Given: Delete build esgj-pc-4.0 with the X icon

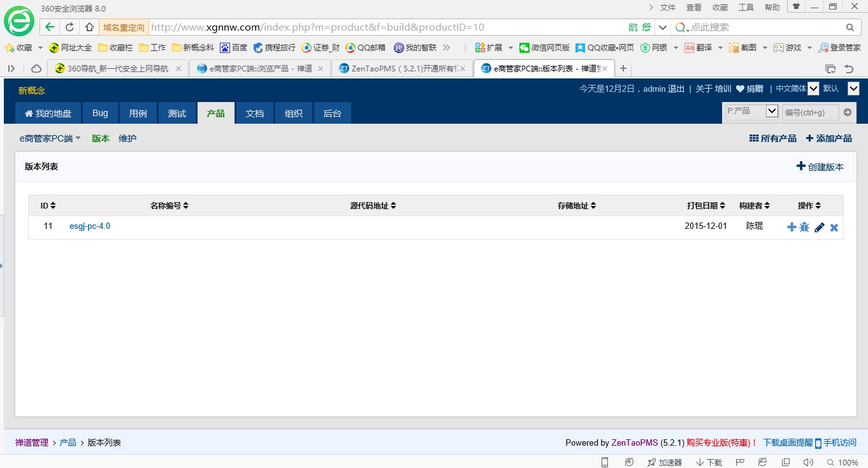Looking at the screenshot, I should tap(834, 227).
